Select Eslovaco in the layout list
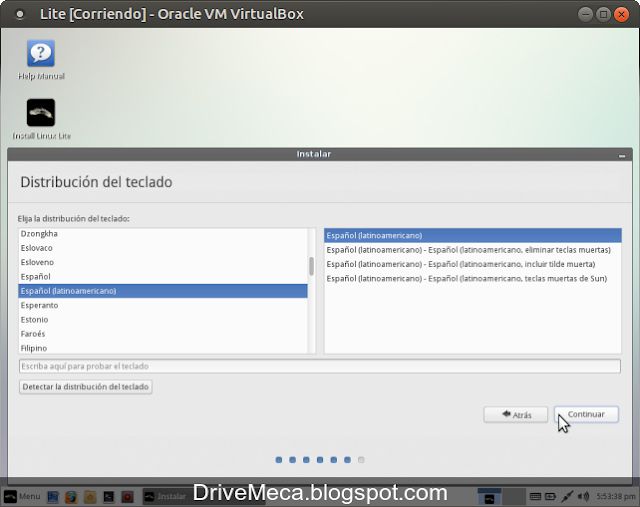 (x=163, y=248)
